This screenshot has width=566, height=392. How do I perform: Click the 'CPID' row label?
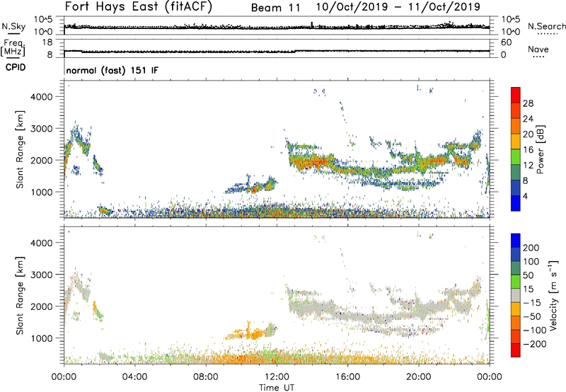point(16,67)
